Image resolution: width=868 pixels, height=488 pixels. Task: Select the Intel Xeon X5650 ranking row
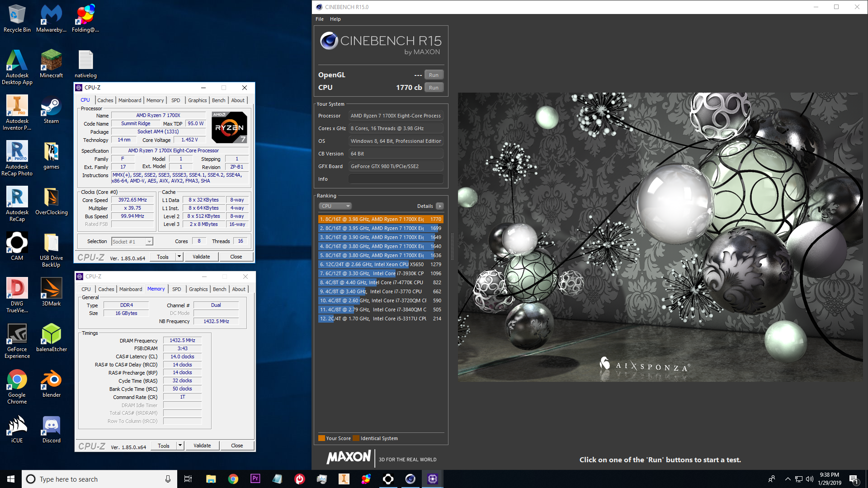click(x=381, y=264)
